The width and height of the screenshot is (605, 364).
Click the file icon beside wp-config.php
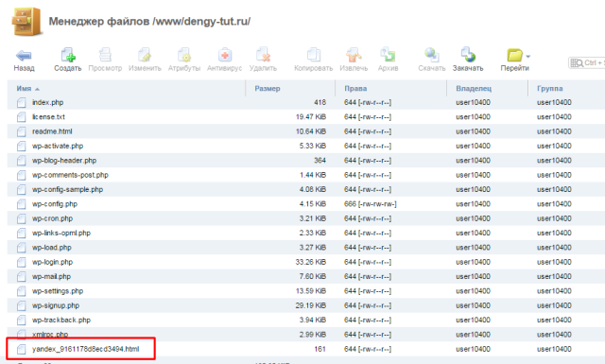[x=21, y=204]
